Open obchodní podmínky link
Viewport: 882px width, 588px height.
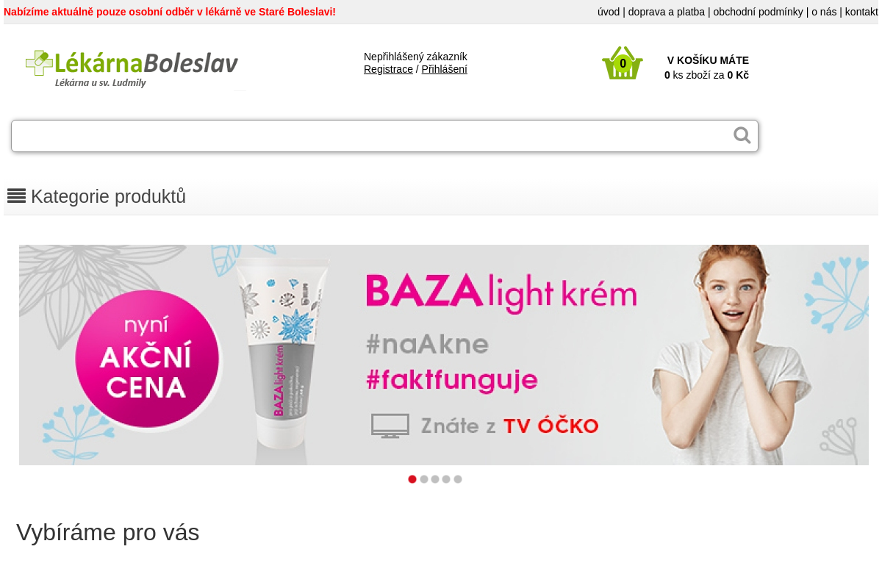(x=759, y=12)
